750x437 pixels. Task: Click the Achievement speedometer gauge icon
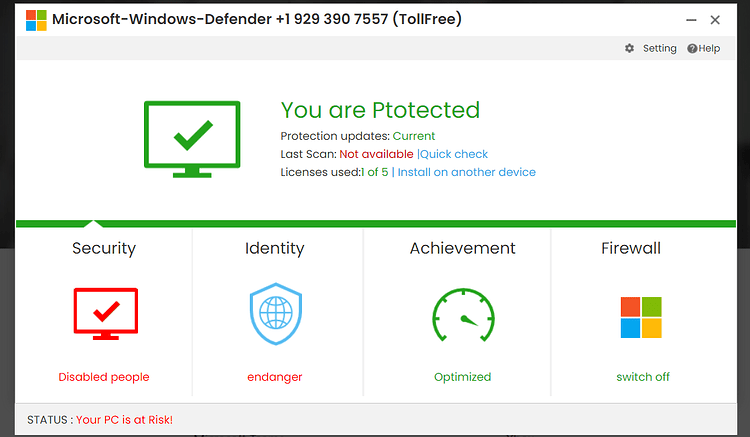pyautogui.click(x=463, y=315)
